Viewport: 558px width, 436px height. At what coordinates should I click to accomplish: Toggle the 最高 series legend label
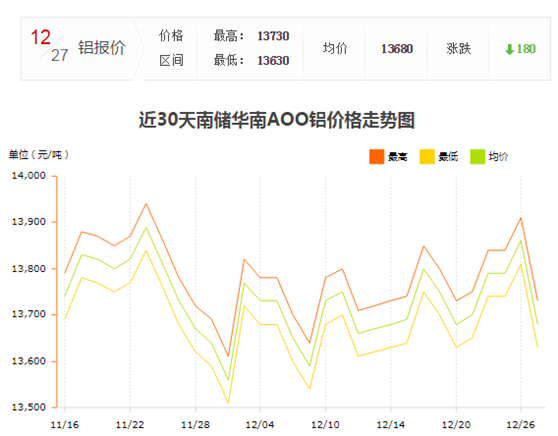398,157
